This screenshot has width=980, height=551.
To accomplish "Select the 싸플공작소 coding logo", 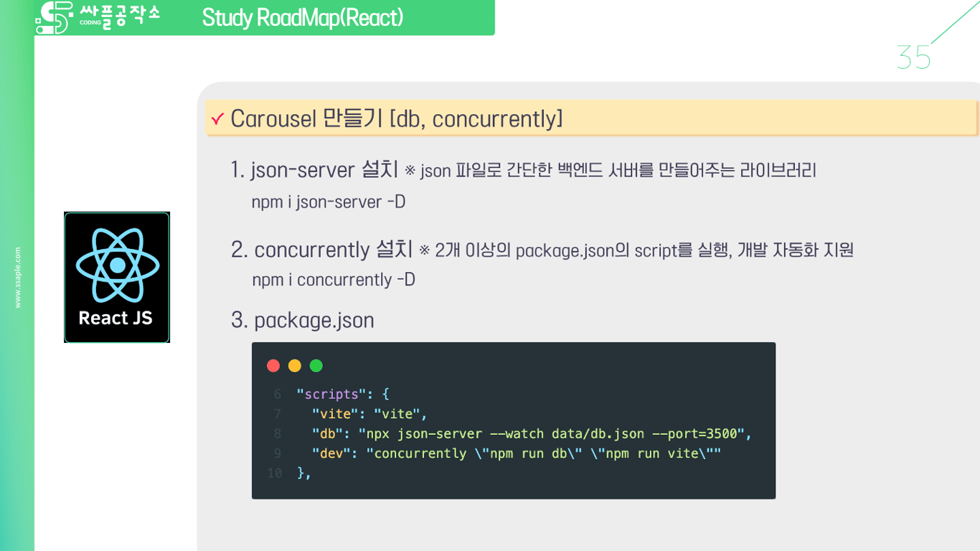I will click(x=100, y=17).
